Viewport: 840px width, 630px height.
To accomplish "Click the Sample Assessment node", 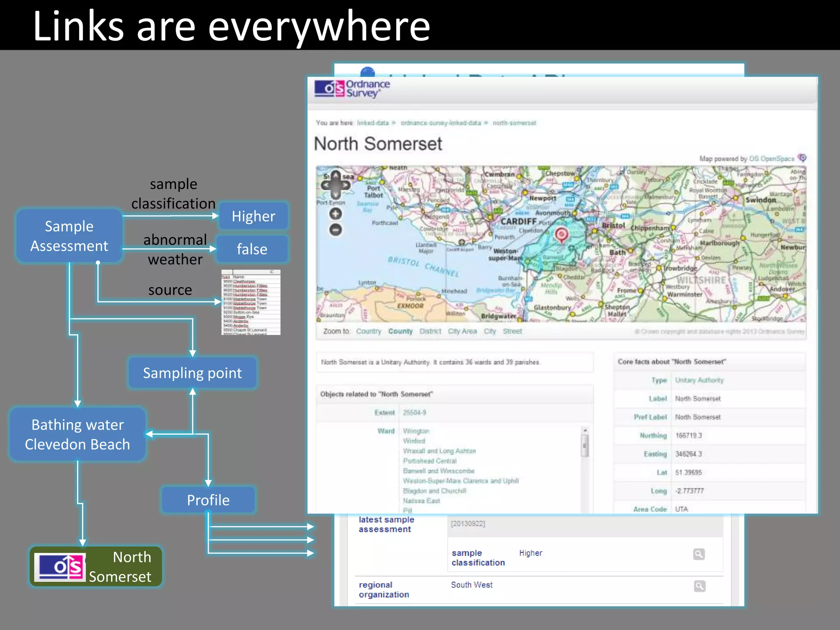I will [x=69, y=236].
